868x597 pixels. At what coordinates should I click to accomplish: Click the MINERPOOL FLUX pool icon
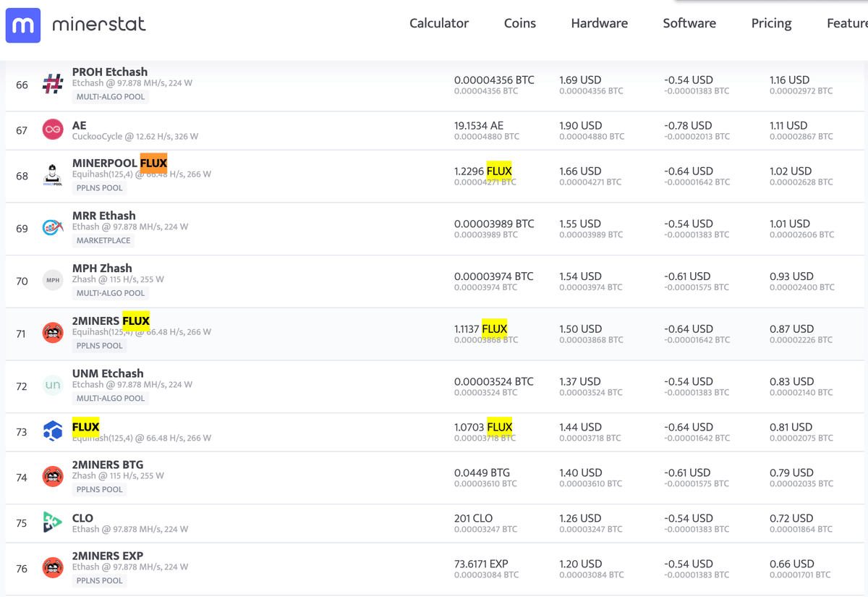click(53, 176)
